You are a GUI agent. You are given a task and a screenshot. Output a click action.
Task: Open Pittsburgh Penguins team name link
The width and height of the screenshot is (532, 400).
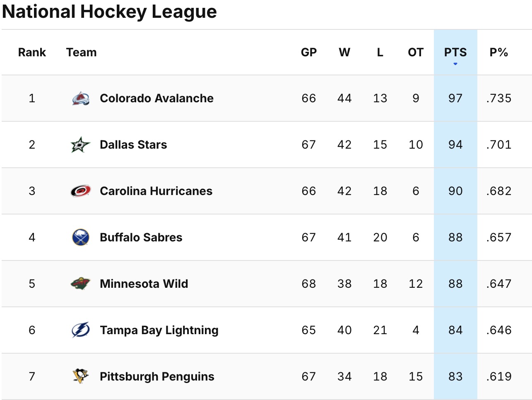point(157,376)
